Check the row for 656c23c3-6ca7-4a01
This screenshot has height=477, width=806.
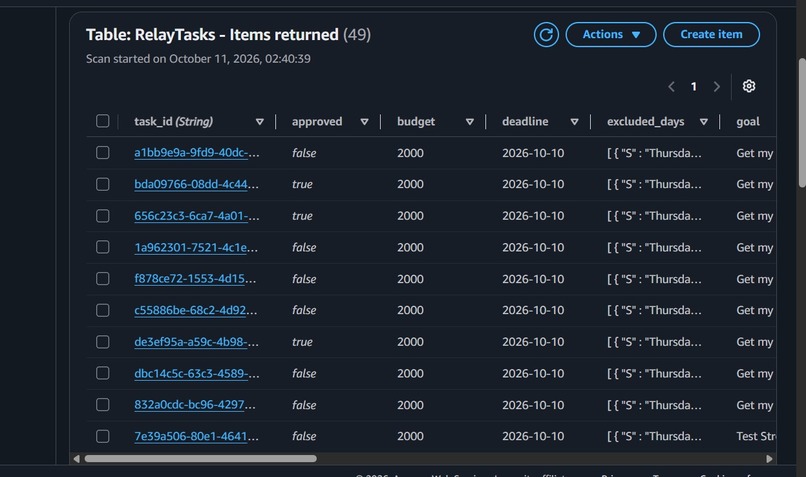pos(103,216)
